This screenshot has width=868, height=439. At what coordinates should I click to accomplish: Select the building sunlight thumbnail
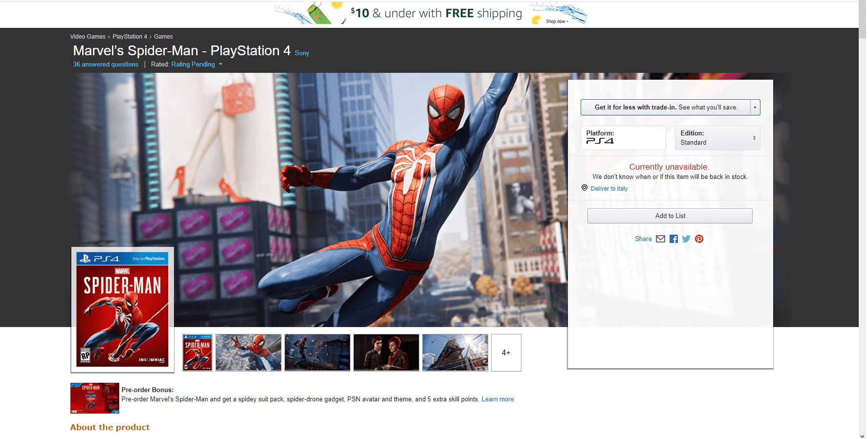[x=455, y=352]
